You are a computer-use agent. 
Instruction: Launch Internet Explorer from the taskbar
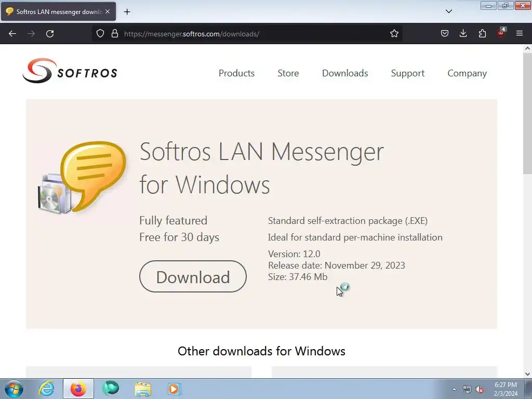tap(46, 389)
